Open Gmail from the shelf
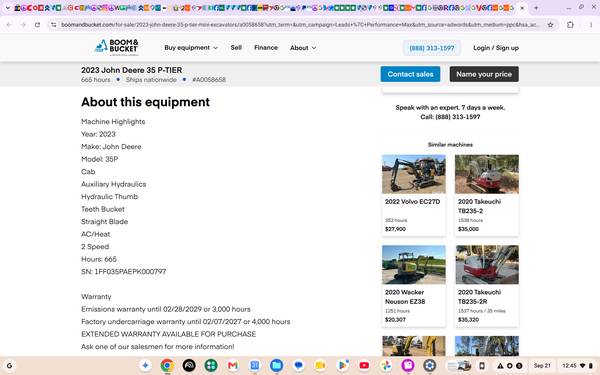This screenshot has height=375, width=600. 233,365
